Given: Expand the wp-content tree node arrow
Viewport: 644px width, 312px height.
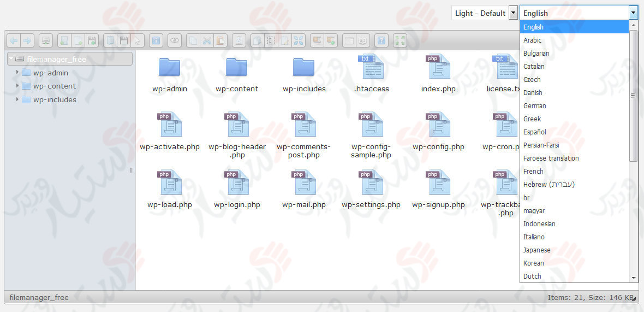Looking at the screenshot, I should pos(17,86).
